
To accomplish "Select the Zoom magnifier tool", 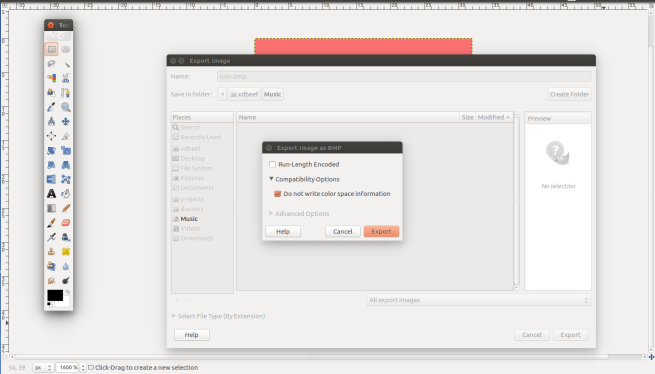I will click(x=66, y=107).
